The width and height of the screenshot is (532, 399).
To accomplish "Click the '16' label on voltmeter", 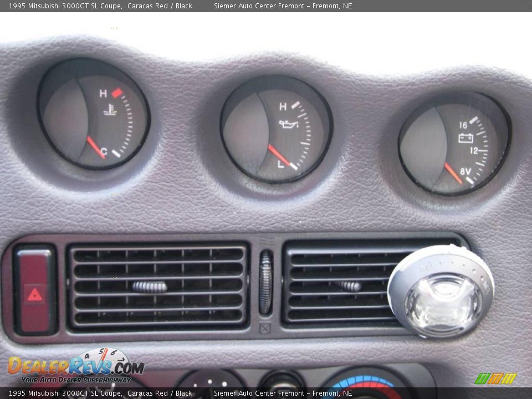I will click(x=463, y=125).
